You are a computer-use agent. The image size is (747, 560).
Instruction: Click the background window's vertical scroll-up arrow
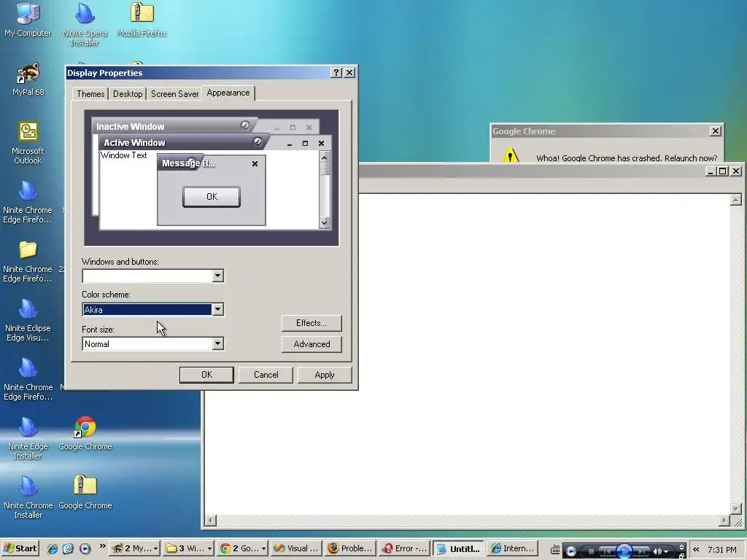(x=736, y=200)
